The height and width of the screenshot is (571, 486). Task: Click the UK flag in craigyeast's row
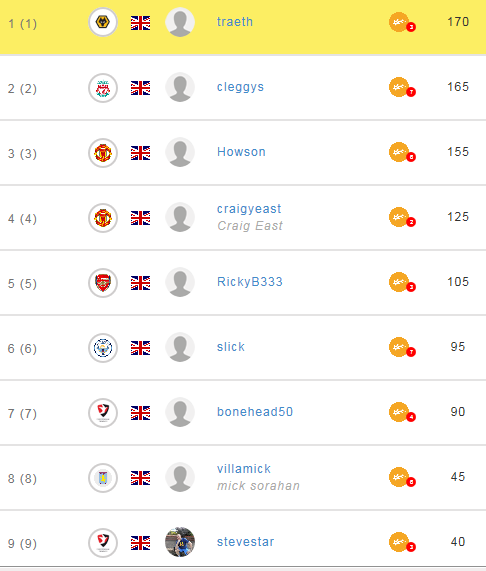click(141, 218)
